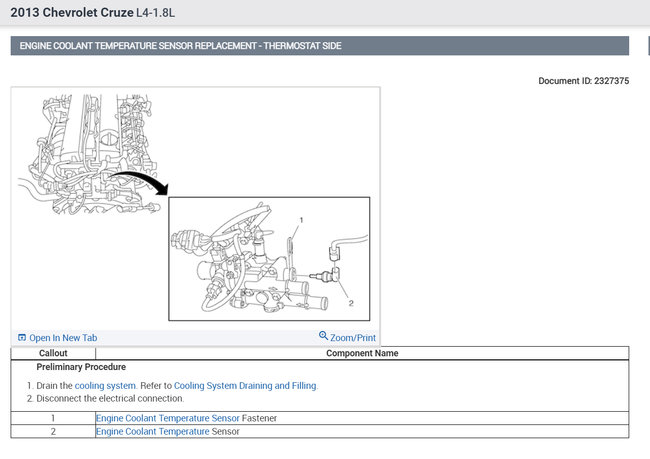Click callout 2 in the diagram
Image resolution: width=650 pixels, height=459 pixels.
[351, 303]
